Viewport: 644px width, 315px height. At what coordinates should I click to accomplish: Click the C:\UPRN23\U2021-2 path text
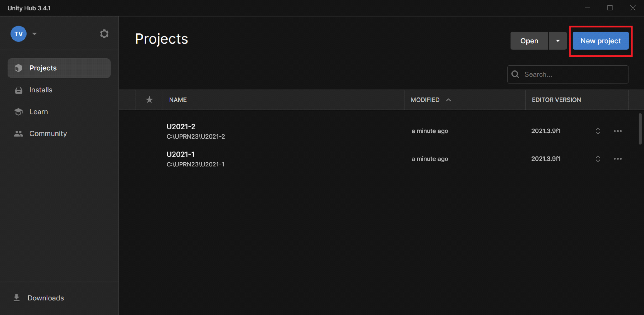(x=196, y=137)
